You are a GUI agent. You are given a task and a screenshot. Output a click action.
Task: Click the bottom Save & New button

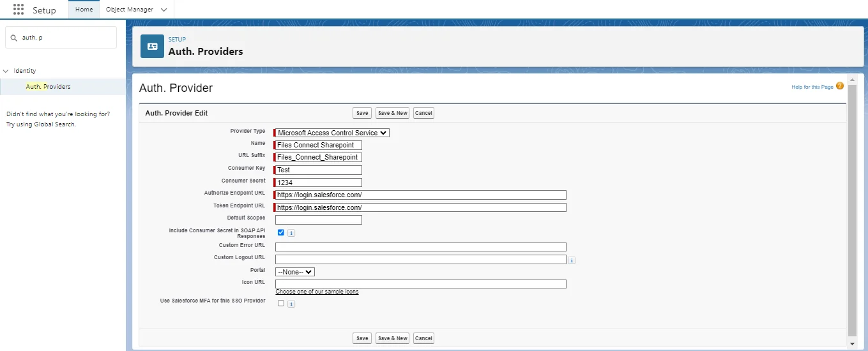[392, 338]
